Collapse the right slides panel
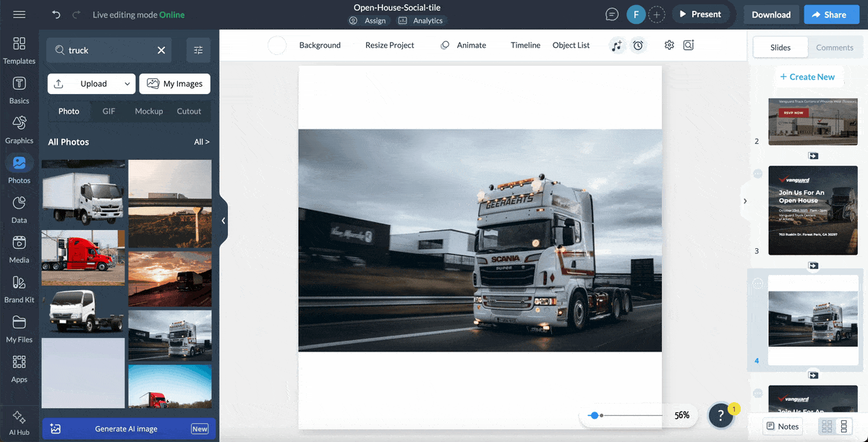The height and width of the screenshot is (442, 868). tap(745, 201)
